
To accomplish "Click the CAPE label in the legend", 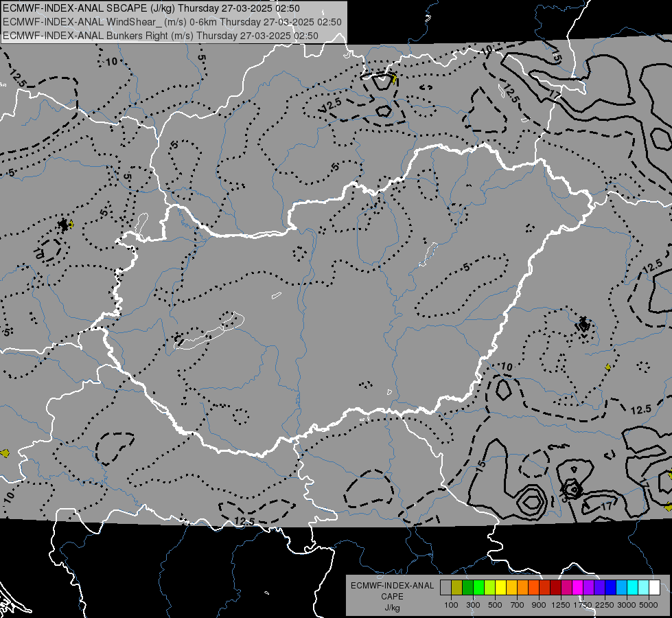I will (x=392, y=597).
